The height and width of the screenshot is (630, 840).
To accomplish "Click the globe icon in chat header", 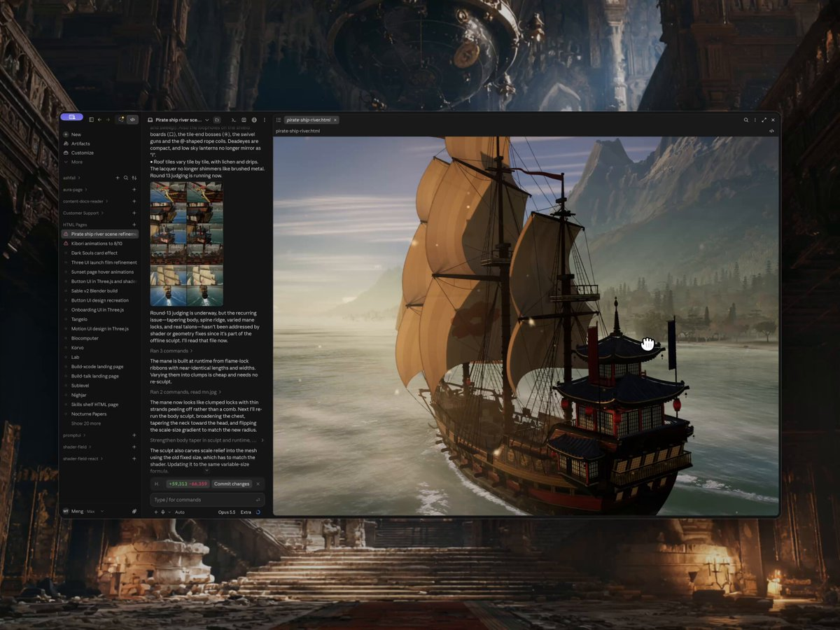I will coord(254,120).
